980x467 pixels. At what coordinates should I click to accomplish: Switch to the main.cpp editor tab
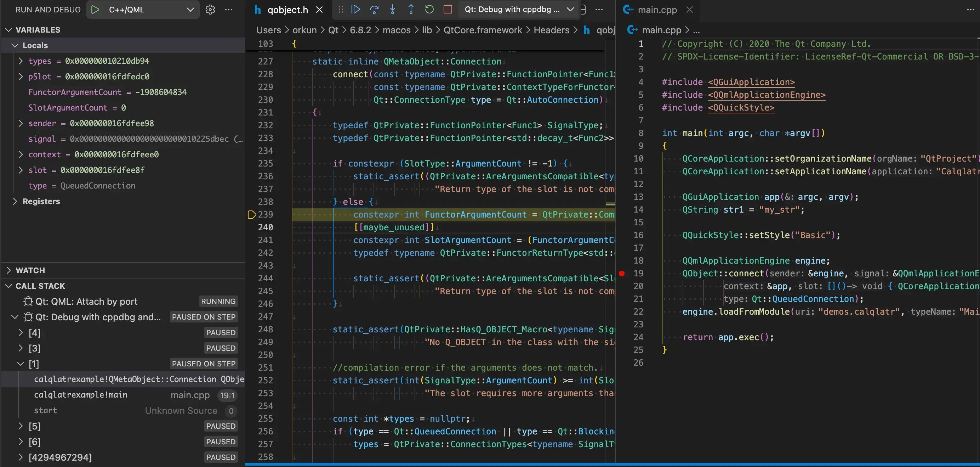[x=657, y=10]
